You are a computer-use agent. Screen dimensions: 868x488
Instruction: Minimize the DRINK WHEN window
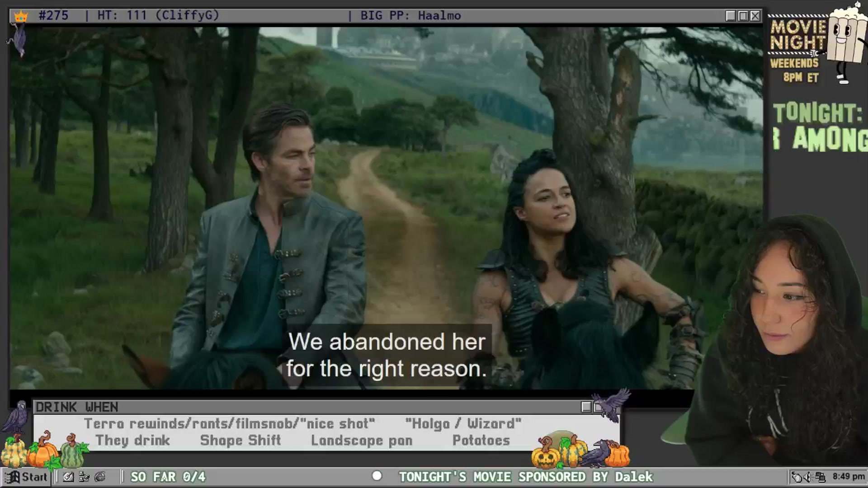click(586, 407)
